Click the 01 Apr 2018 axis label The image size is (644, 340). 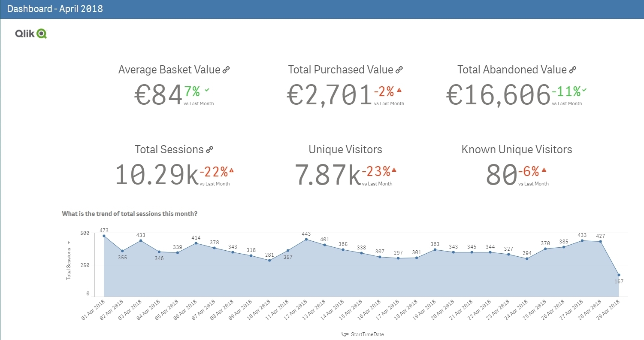(x=94, y=310)
